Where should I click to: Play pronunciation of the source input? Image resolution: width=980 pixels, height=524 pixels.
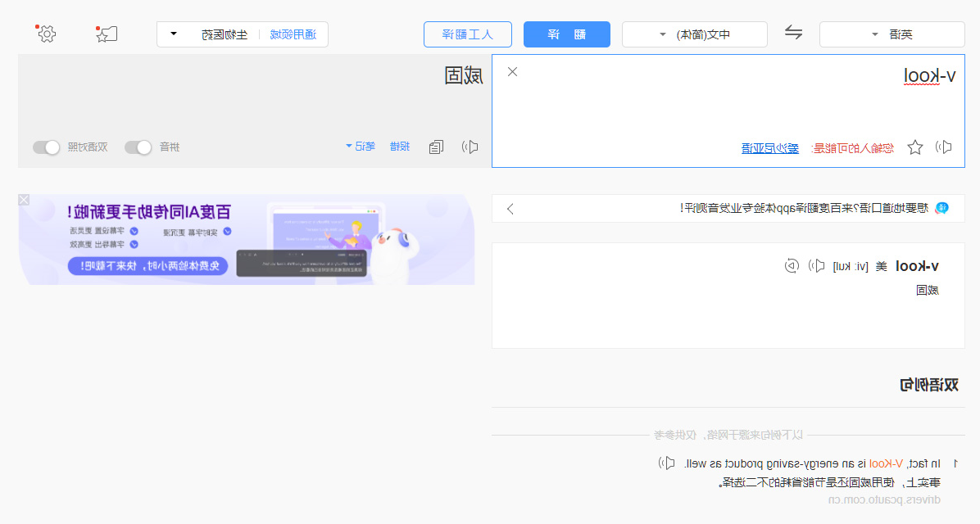[944, 147]
